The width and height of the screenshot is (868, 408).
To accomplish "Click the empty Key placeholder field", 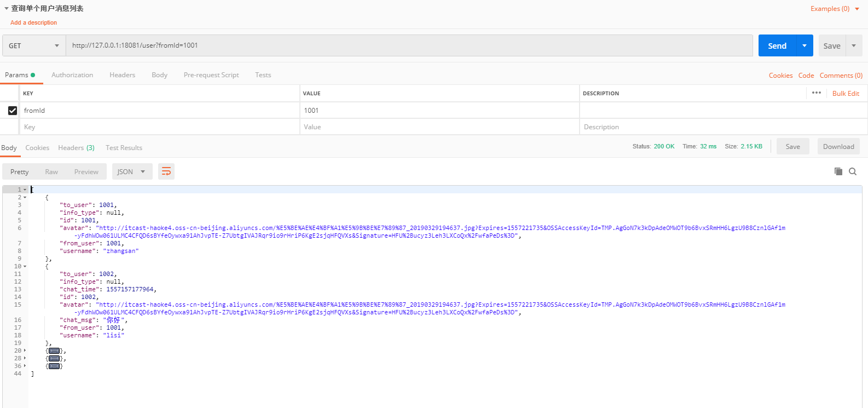I will coord(160,127).
